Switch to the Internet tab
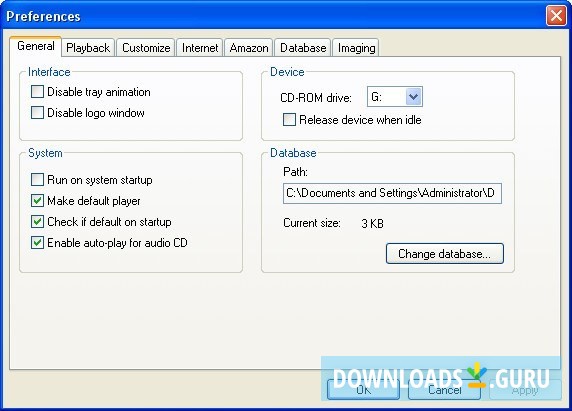The height and width of the screenshot is (411, 572). [200, 48]
